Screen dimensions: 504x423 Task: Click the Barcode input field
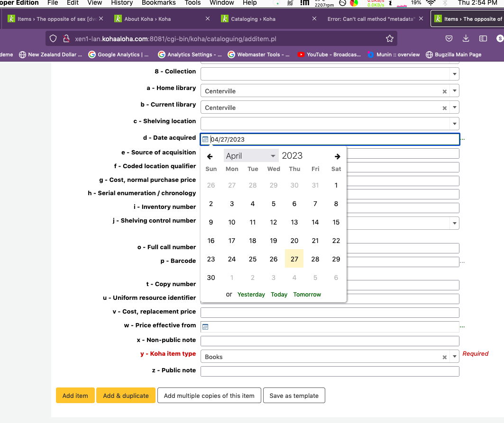[x=403, y=262]
